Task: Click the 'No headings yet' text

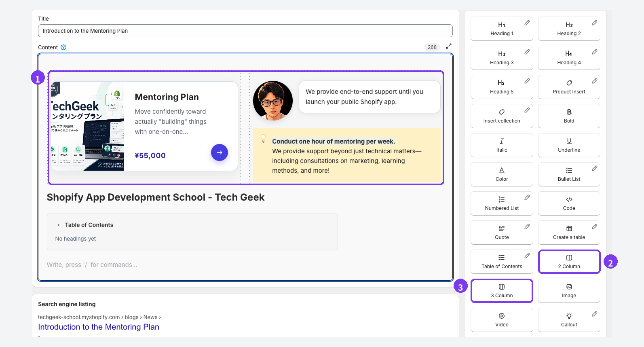Action: coord(76,239)
